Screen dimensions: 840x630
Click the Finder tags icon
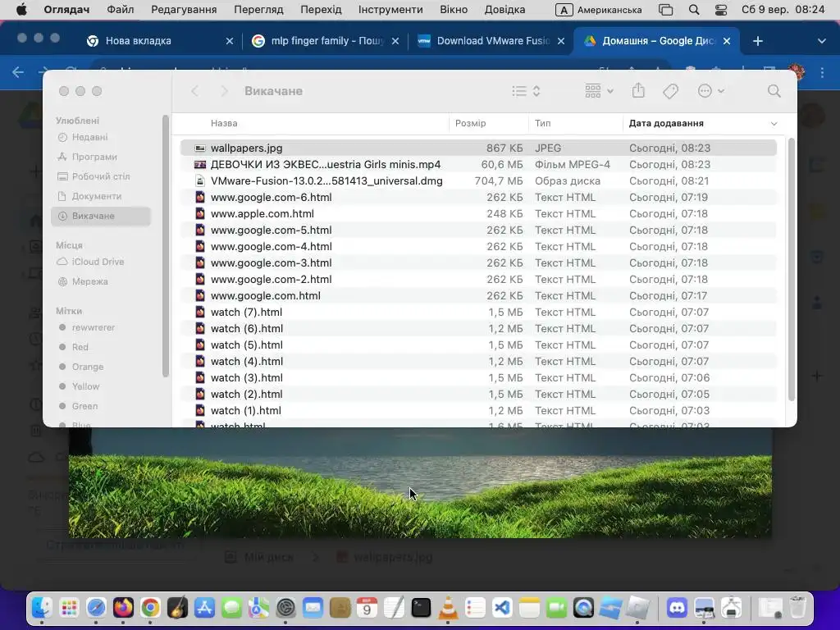[670, 91]
